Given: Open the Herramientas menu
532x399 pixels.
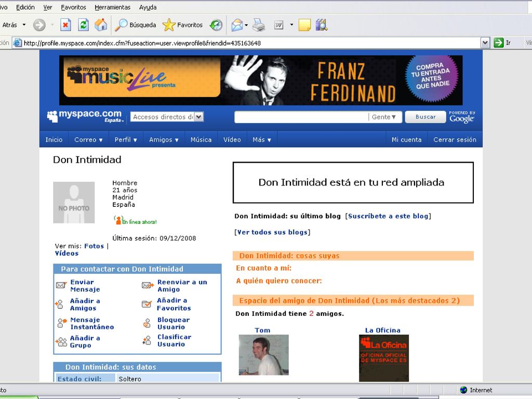Looking at the screenshot, I should pyautogui.click(x=113, y=7).
